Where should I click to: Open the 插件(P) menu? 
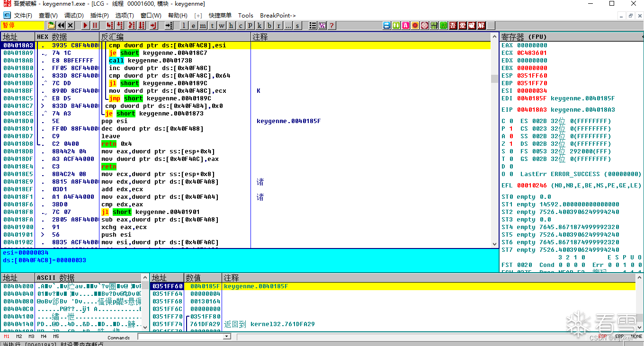[x=99, y=16]
